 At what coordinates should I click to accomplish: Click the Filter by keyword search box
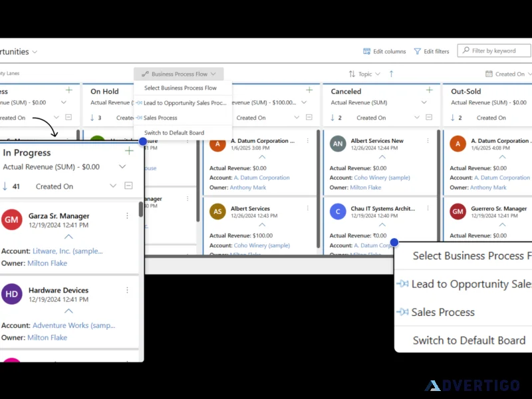tap(494, 51)
